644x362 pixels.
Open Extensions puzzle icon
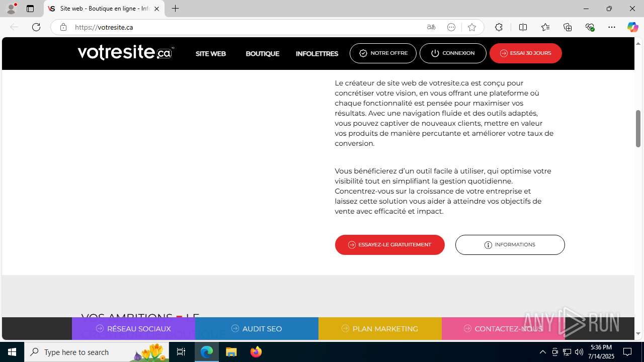(499, 27)
